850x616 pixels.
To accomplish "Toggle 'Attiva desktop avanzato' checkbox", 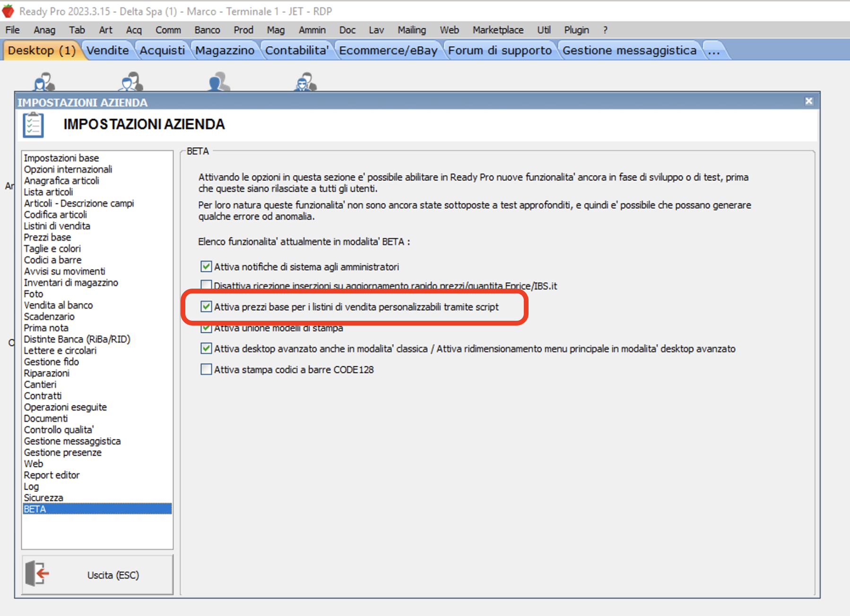I will tap(206, 349).
